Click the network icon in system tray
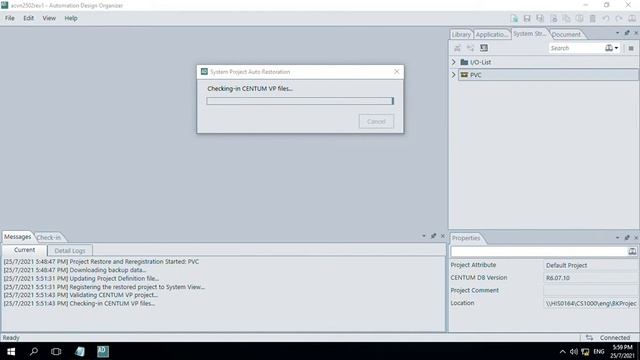 [585, 351]
